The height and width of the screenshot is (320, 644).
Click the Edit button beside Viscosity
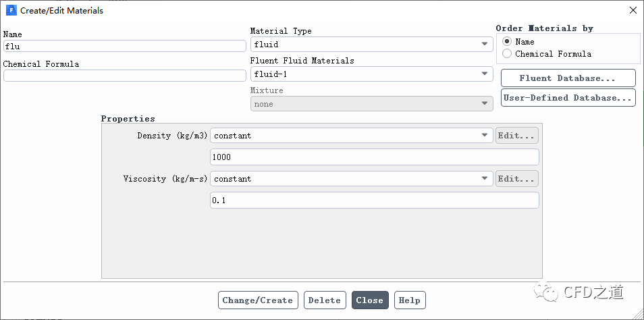(517, 179)
